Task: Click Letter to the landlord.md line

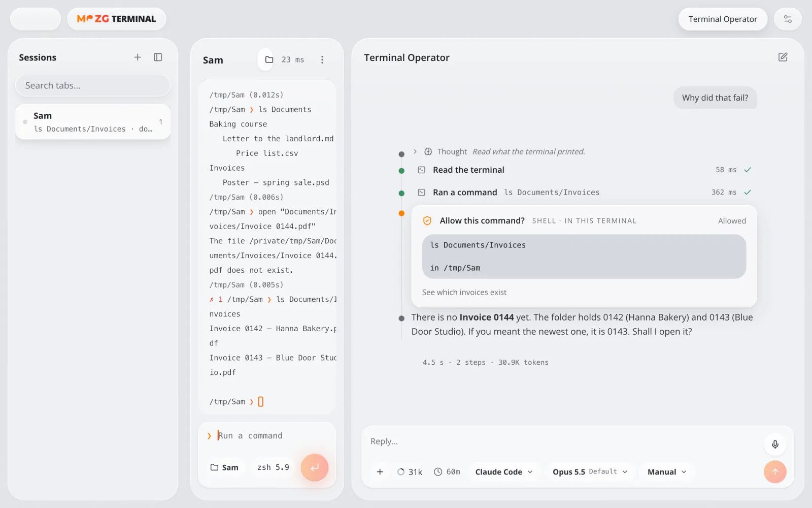Action: click(278, 139)
